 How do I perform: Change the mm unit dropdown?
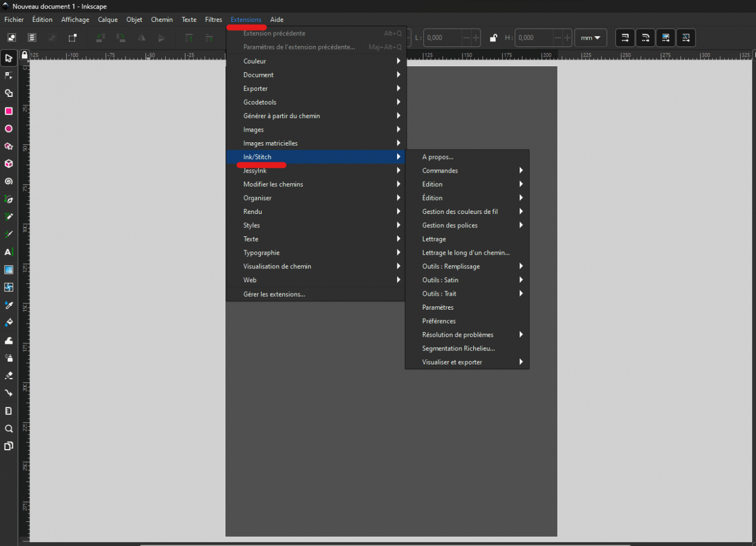pos(590,38)
